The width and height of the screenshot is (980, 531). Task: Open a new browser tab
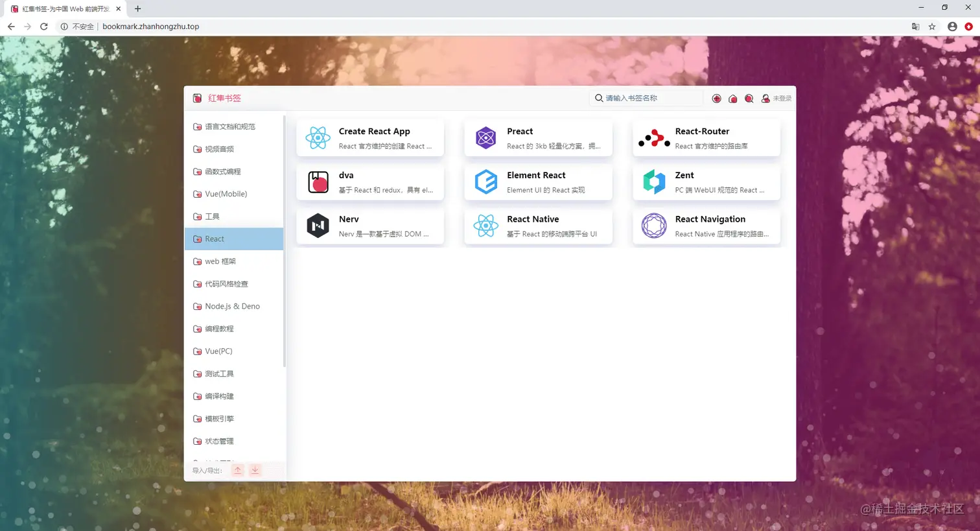[137, 8]
